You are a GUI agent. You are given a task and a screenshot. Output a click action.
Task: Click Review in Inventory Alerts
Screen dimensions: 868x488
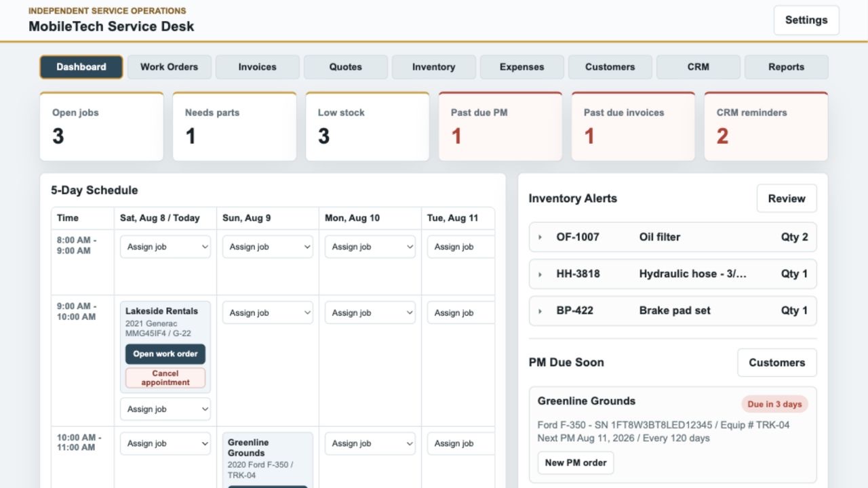click(x=787, y=199)
